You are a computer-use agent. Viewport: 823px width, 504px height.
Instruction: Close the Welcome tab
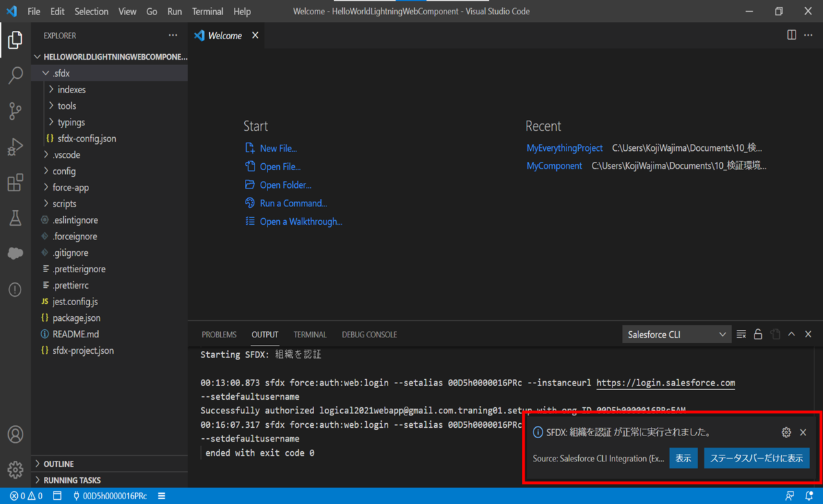255,36
